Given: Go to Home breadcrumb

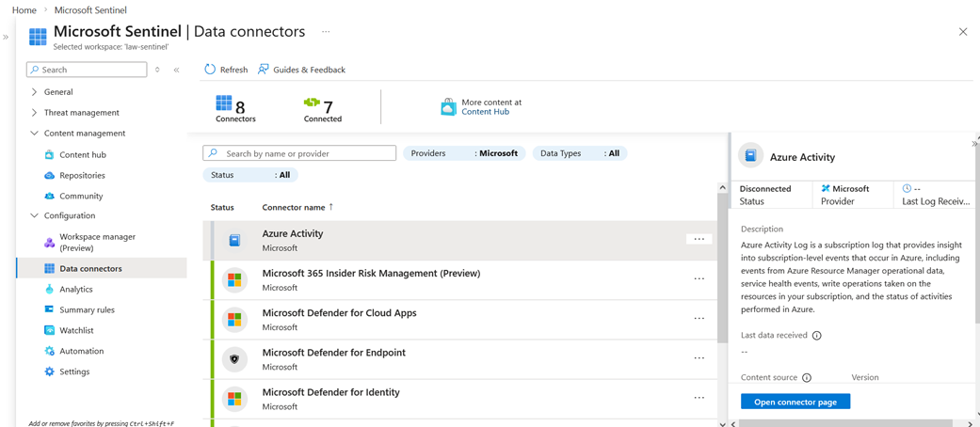Looking at the screenshot, I should (x=24, y=10).
